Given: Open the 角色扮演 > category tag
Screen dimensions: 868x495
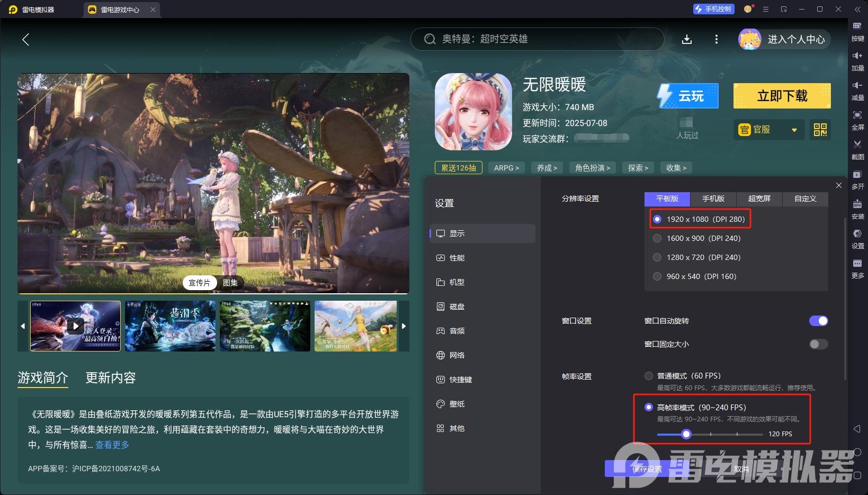Looking at the screenshot, I should pyautogui.click(x=593, y=168).
